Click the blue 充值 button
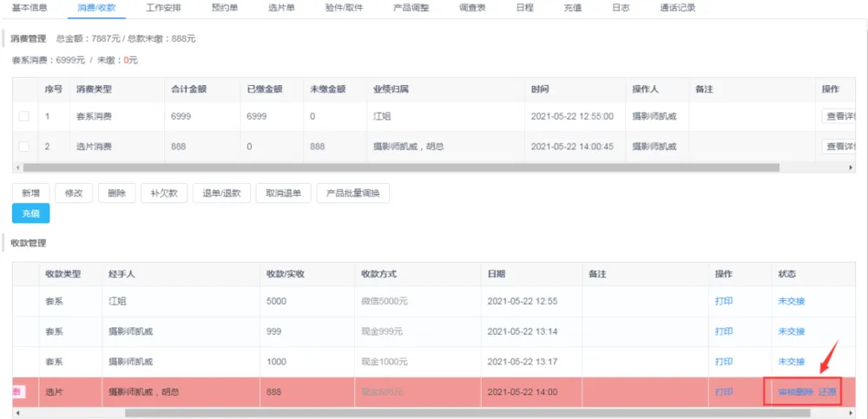Image resolution: width=868 pixels, height=419 pixels. tap(30, 213)
